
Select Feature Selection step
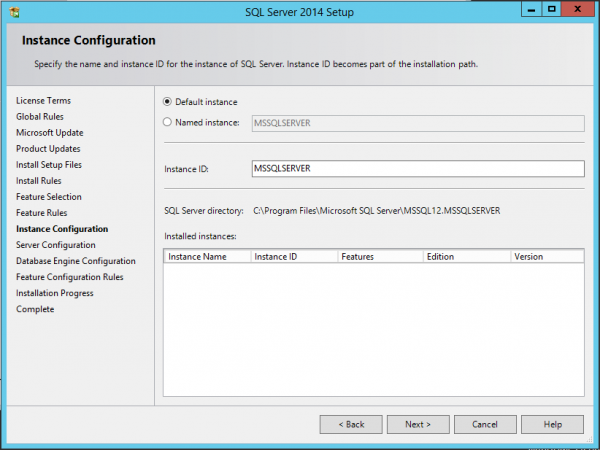[49, 197]
